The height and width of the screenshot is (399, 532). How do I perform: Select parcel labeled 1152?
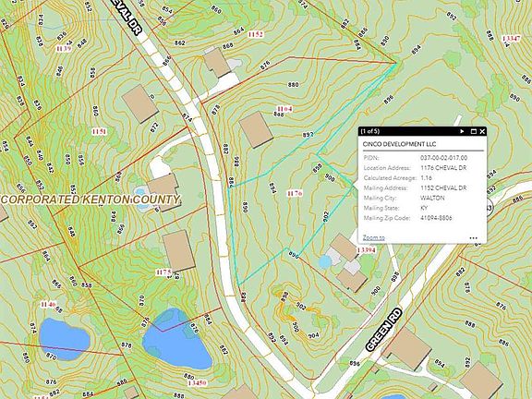point(256,34)
